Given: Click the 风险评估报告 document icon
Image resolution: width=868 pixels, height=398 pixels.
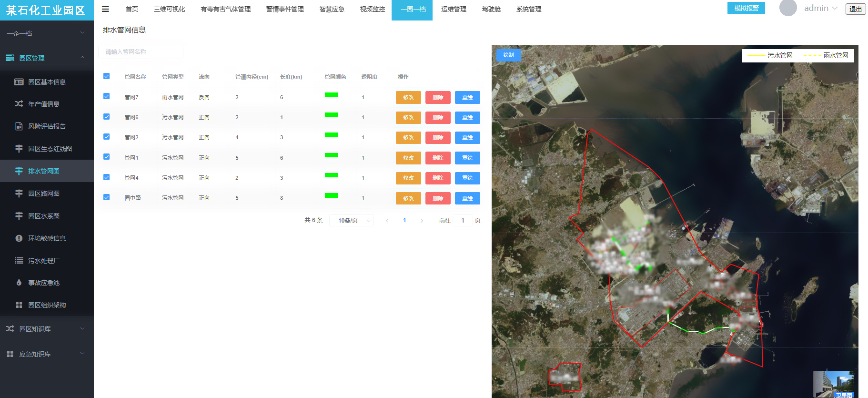Looking at the screenshot, I should point(19,126).
